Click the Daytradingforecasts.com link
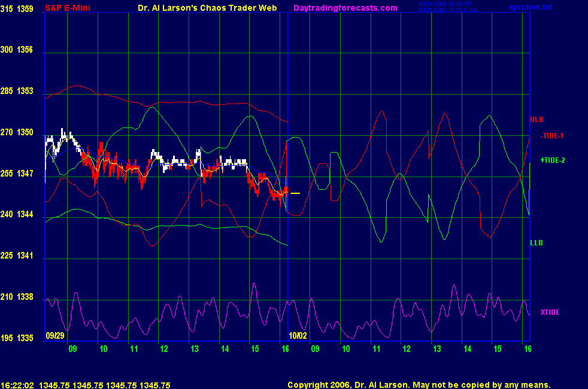 click(x=345, y=8)
